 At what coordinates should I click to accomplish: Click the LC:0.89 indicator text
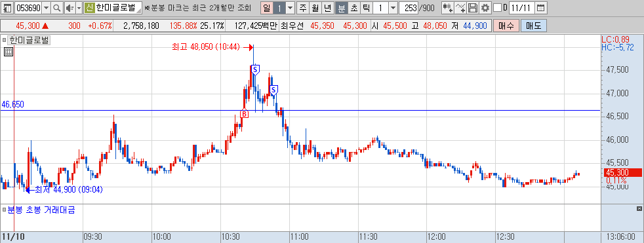click(615, 39)
